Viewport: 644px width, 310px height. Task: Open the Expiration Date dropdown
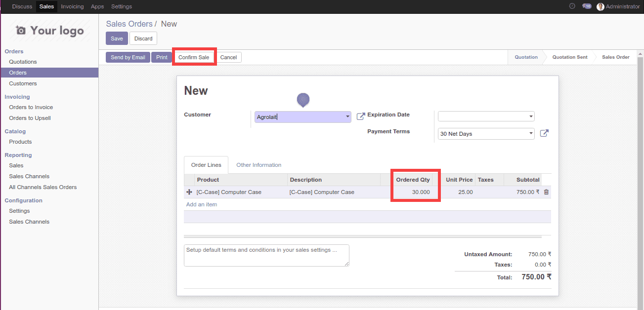click(531, 116)
